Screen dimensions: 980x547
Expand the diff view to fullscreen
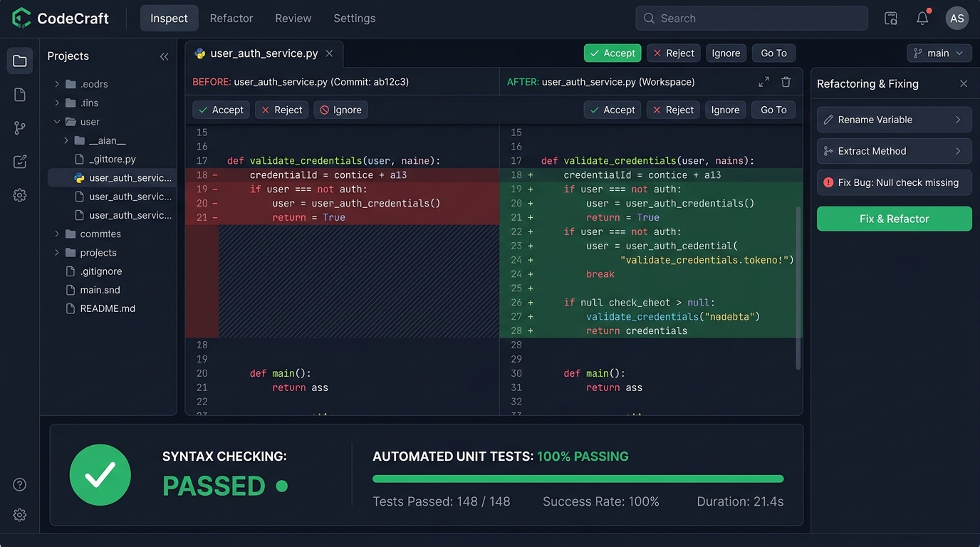click(x=764, y=82)
